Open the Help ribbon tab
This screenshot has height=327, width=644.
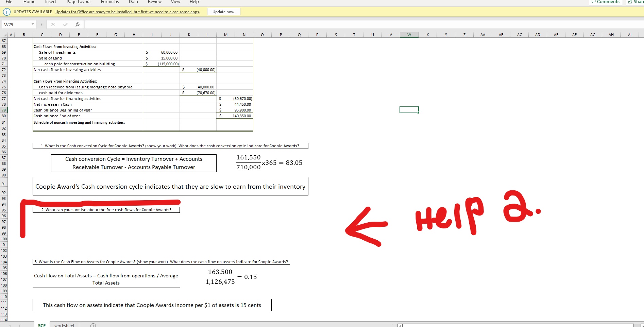194,2
